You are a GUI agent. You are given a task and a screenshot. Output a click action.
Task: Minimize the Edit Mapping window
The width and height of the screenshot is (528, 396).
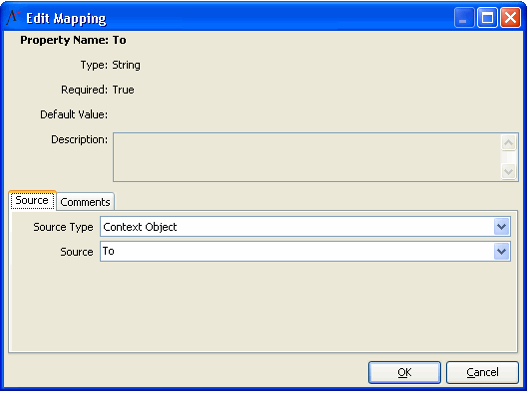coord(464,18)
